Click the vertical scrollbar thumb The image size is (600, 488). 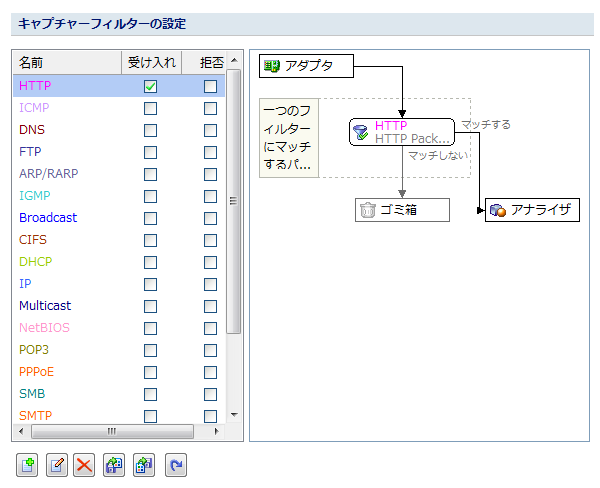234,200
